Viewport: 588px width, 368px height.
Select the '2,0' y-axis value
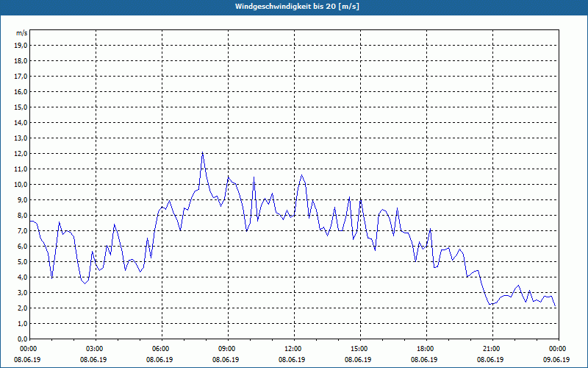(23, 308)
